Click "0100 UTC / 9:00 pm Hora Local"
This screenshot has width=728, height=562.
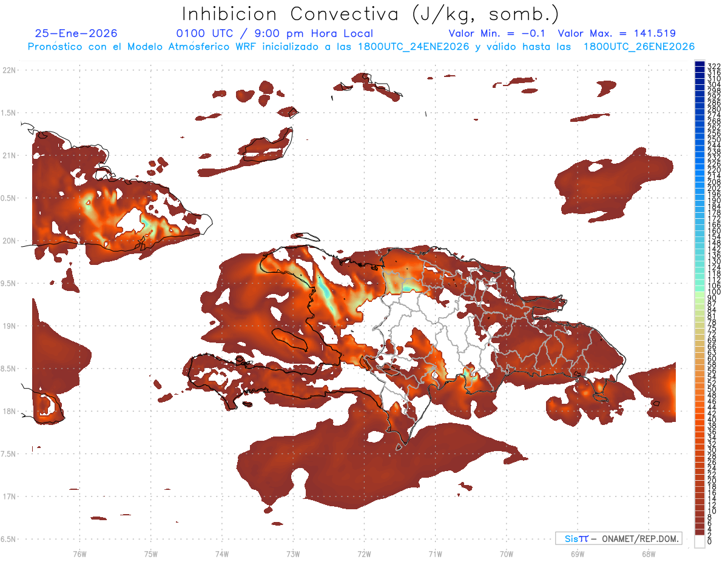coord(275,33)
